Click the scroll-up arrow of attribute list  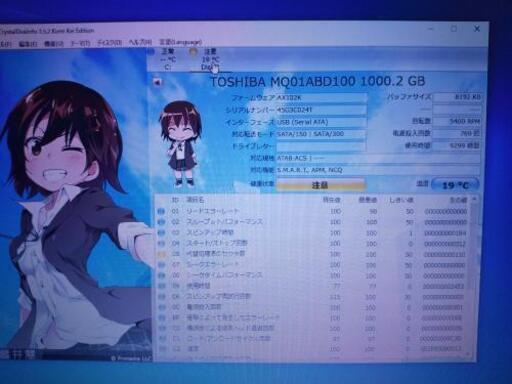coord(475,199)
